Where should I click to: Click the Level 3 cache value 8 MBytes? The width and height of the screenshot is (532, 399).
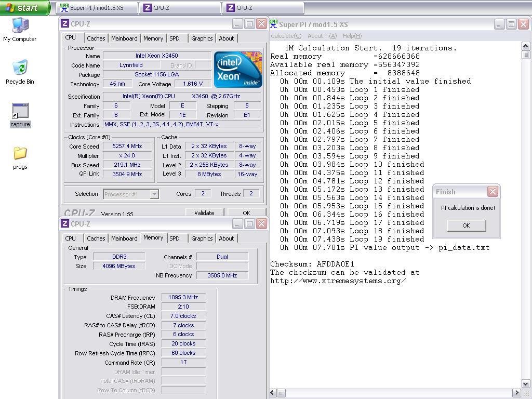pos(209,174)
